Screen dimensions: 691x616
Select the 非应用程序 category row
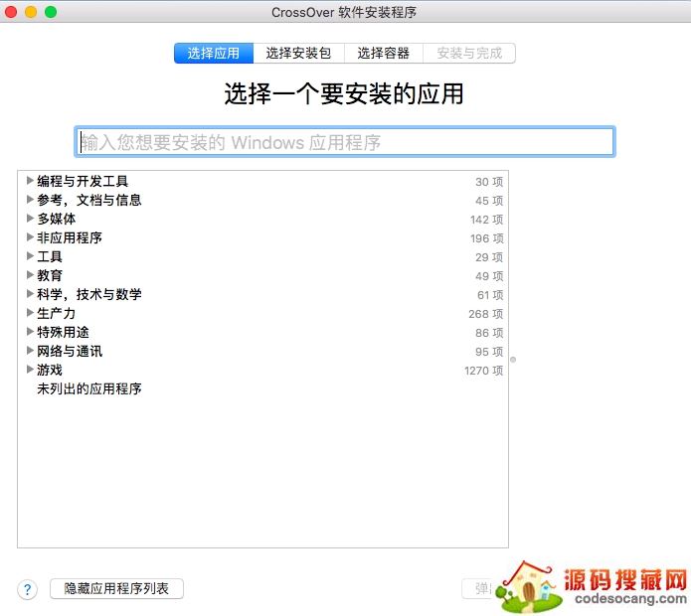click(x=70, y=237)
